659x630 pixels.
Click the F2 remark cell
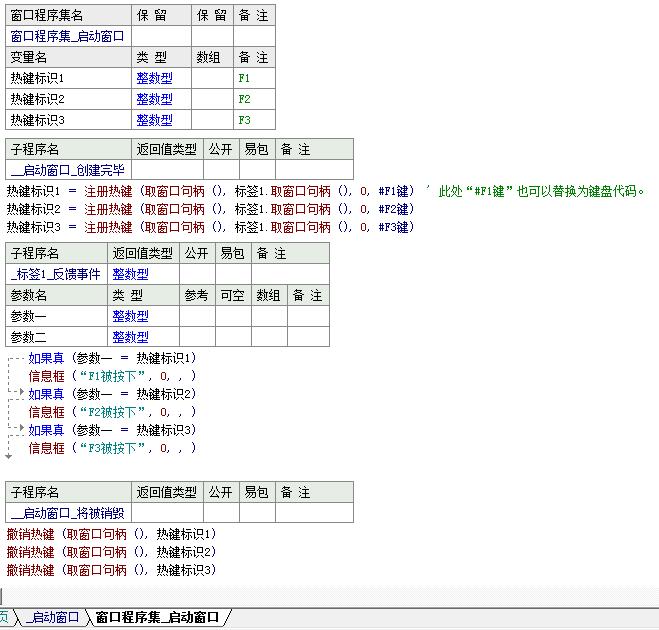(254, 99)
